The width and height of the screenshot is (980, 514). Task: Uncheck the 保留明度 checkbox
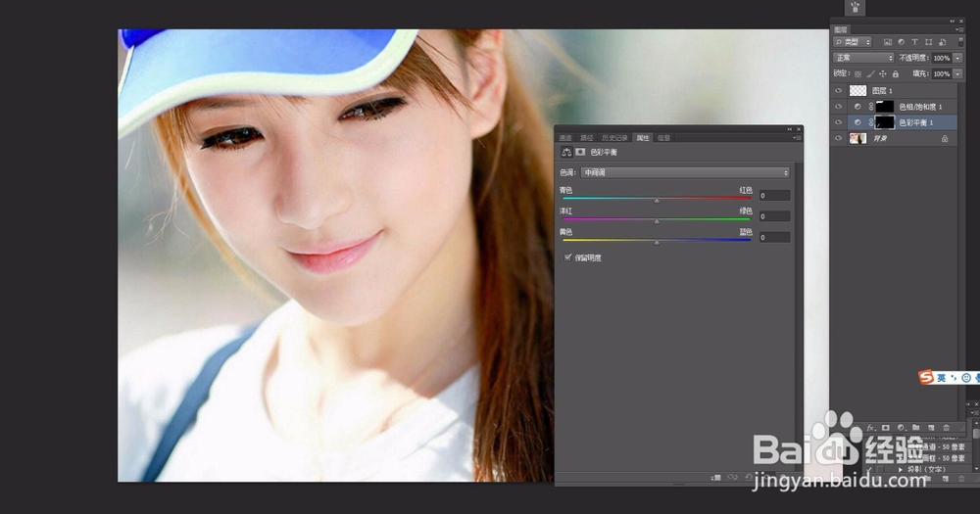tap(567, 257)
